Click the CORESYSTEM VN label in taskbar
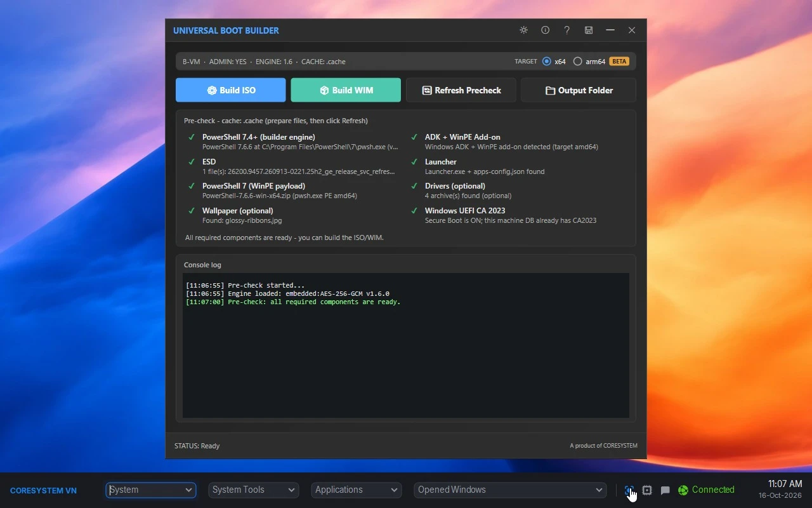The height and width of the screenshot is (508, 812). (x=43, y=490)
